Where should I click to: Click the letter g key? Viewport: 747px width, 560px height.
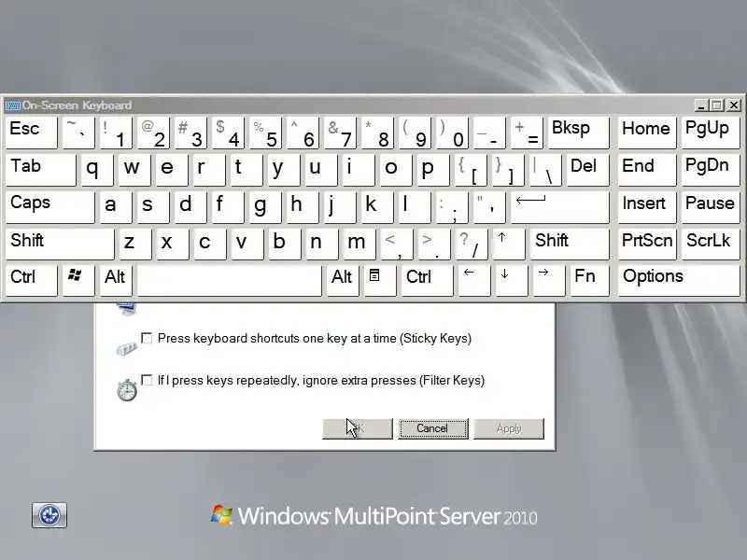265,207
